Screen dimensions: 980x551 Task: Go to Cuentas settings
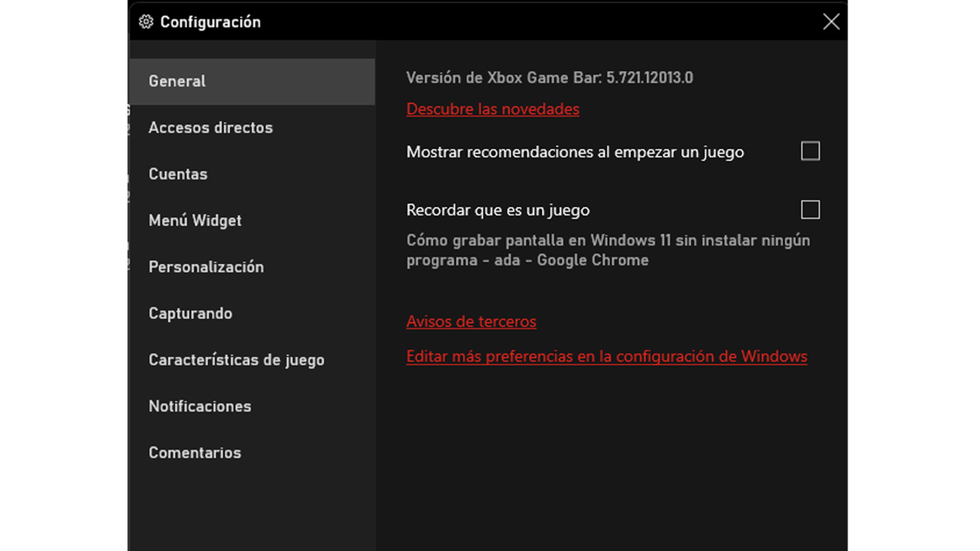pyautogui.click(x=252, y=174)
